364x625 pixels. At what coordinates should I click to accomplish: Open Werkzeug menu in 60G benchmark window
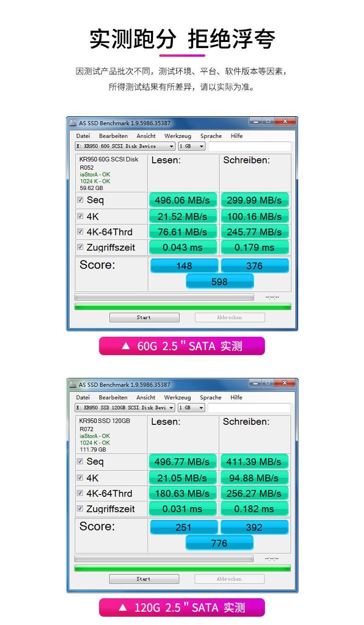178,136
